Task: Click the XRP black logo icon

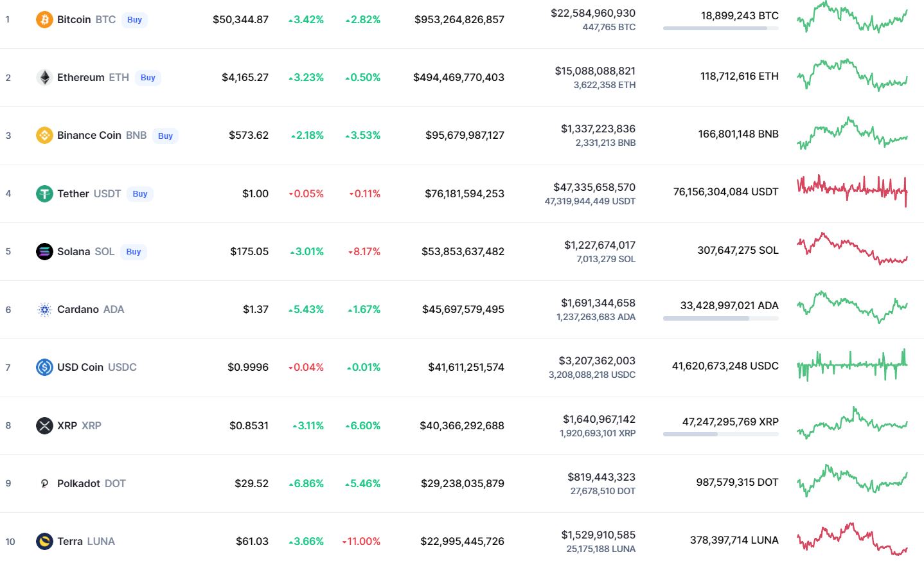Action: pos(44,425)
